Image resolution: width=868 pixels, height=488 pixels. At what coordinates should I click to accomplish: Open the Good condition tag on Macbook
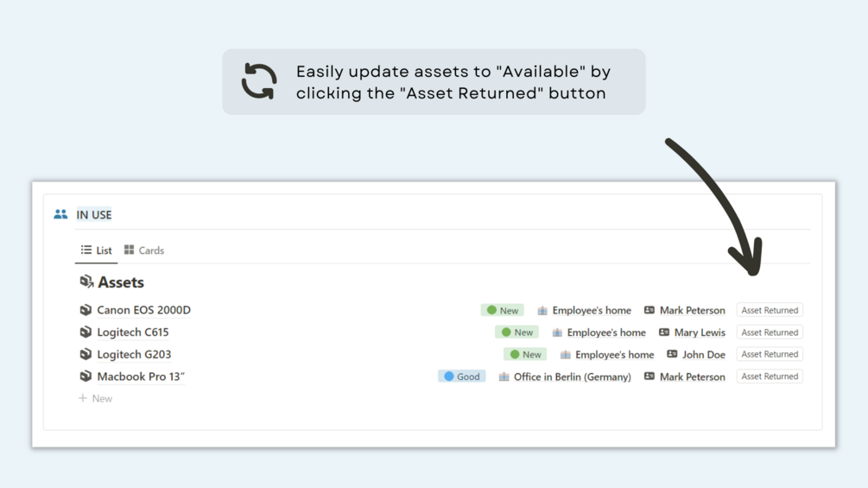[461, 377]
